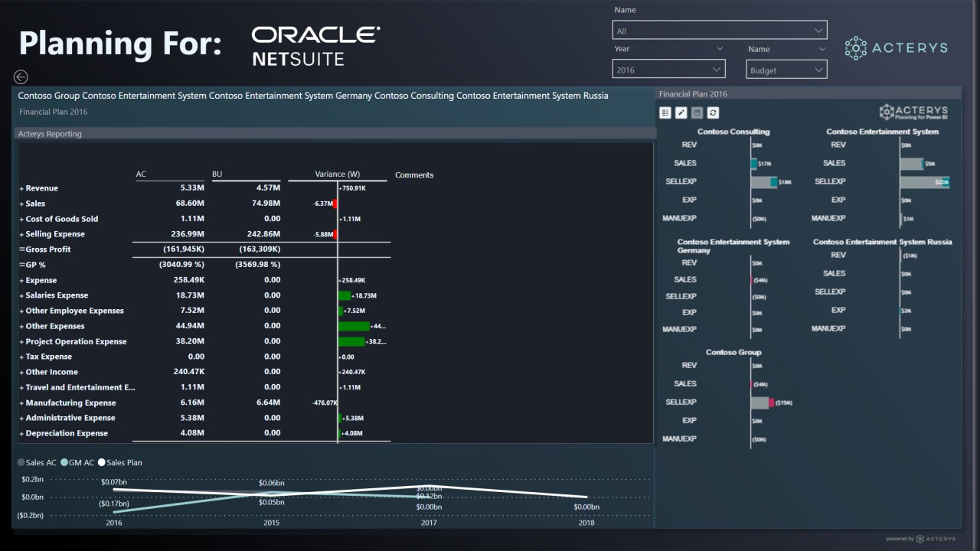Viewport: 980px width, 551px height.
Task: Expand the Other Expenses row
Action: 21,326
